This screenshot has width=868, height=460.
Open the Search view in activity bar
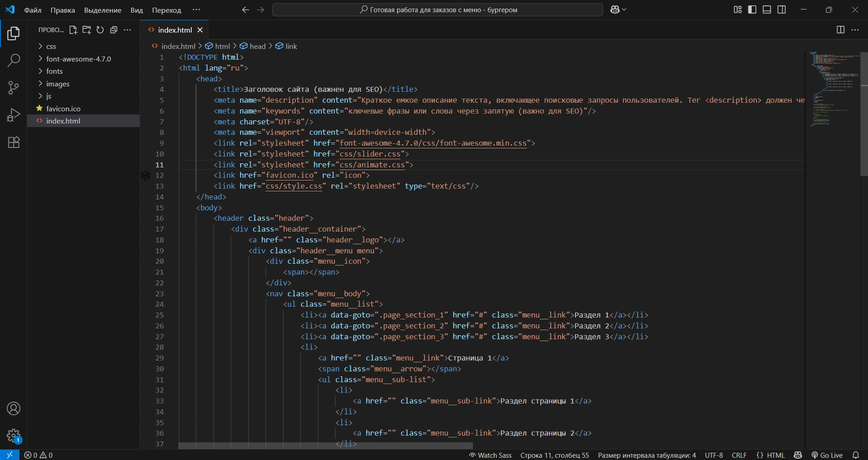coord(14,60)
